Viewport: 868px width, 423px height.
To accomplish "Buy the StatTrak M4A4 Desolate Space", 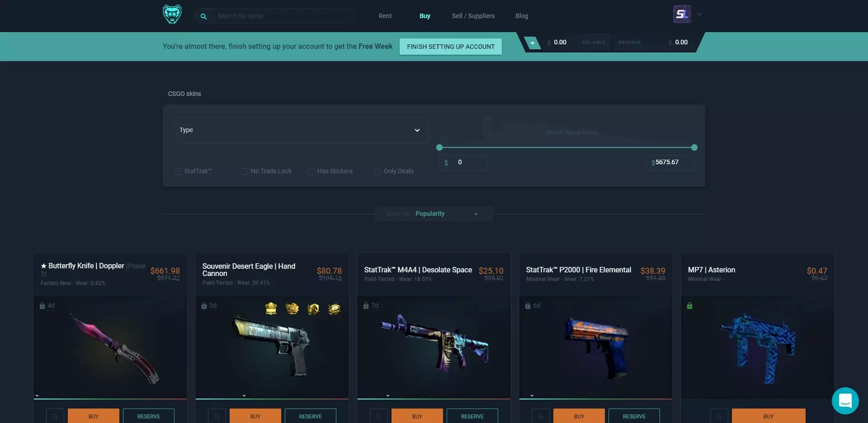I will pyautogui.click(x=417, y=416).
